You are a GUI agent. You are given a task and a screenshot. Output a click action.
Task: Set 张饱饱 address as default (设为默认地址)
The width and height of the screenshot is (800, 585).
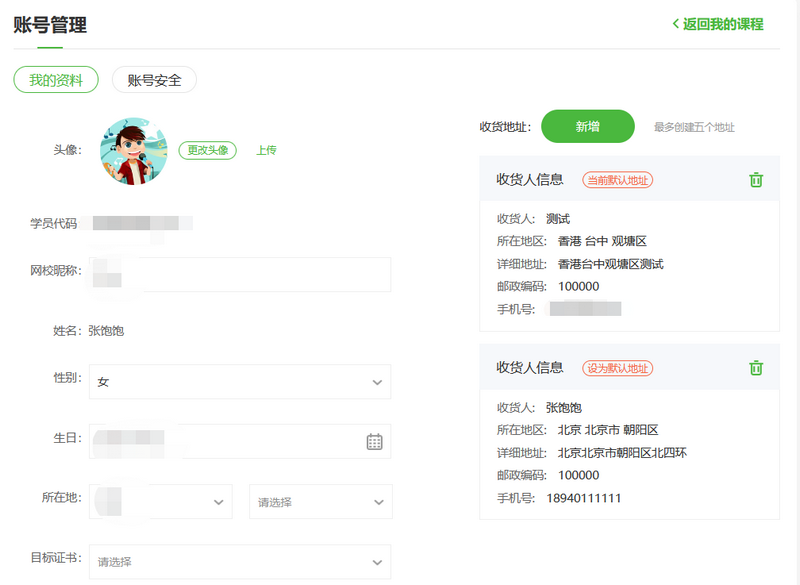[x=617, y=368]
